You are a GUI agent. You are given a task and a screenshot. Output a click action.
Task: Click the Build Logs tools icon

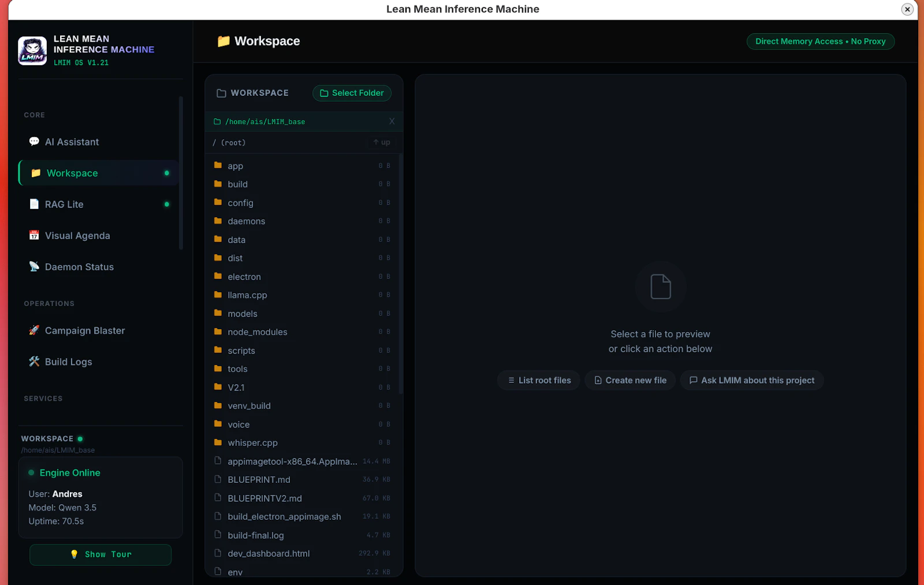click(x=34, y=361)
